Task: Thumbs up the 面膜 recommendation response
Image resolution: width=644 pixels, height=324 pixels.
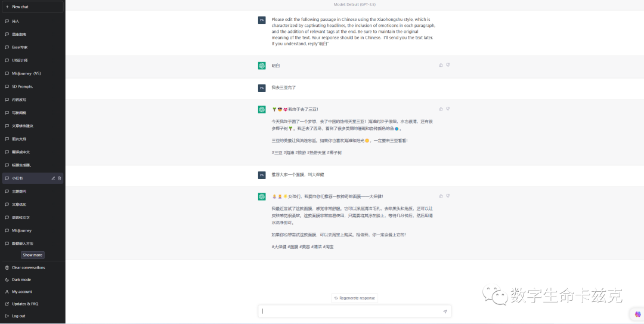Action: click(441, 196)
